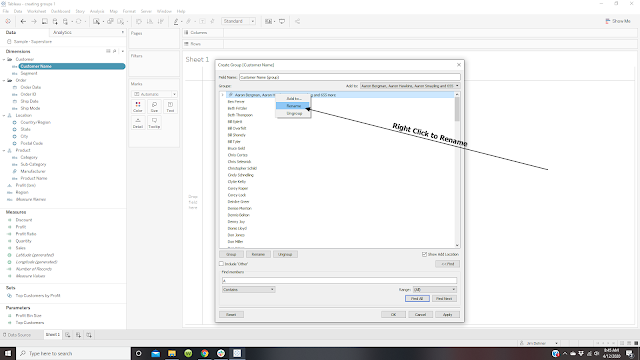Choose Rename in the context menu

point(293,106)
